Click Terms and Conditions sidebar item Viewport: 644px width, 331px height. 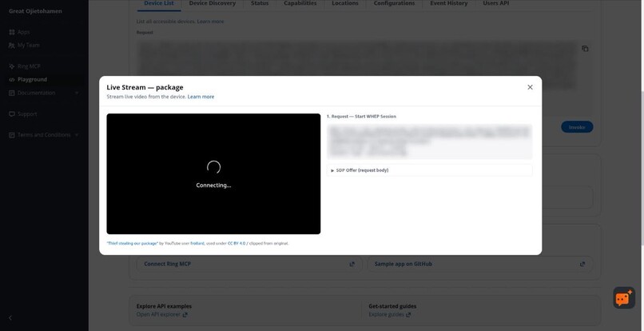[x=43, y=135]
